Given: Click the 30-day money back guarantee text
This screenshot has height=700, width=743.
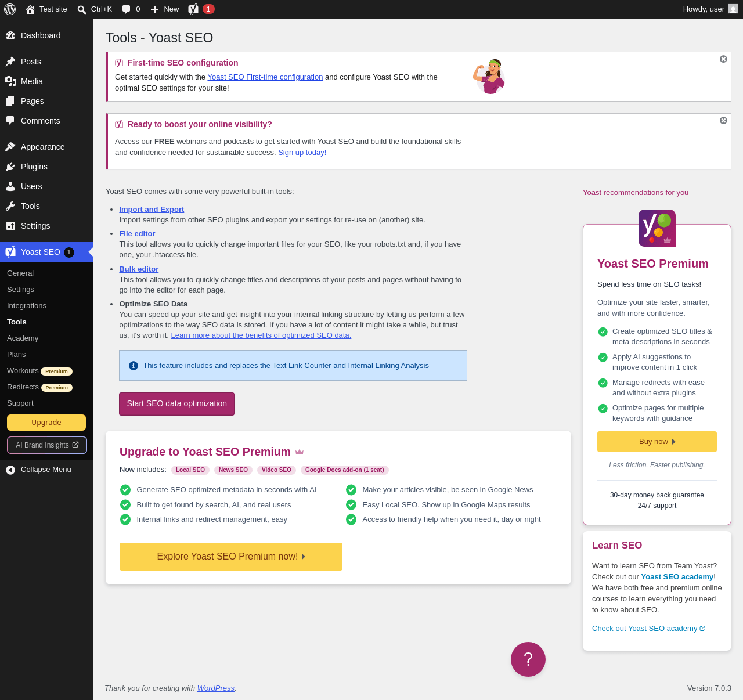Looking at the screenshot, I should click(657, 495).
